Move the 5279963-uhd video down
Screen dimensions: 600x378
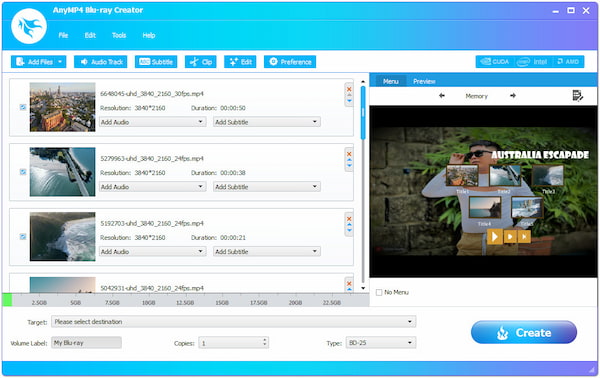click(x=349, y=166)
